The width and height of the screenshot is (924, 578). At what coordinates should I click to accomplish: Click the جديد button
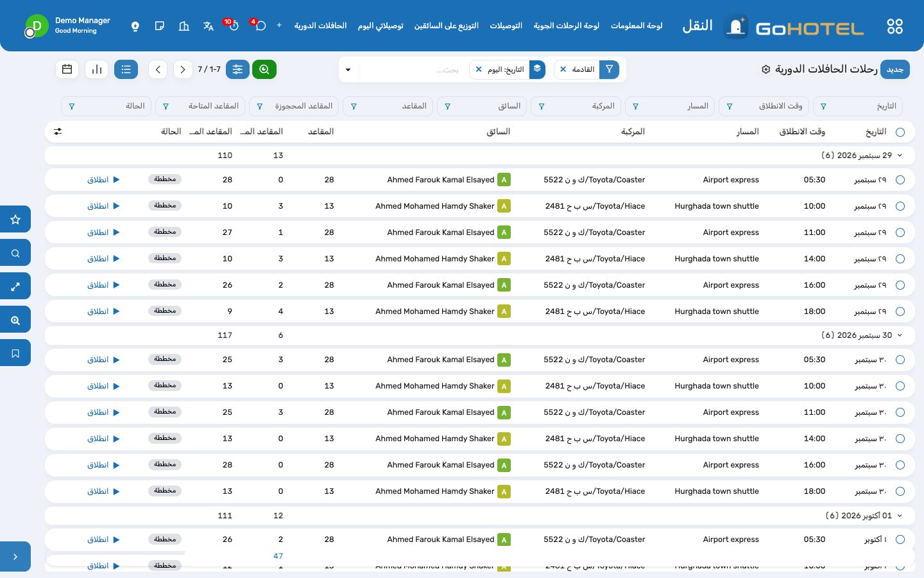(895, 69)
